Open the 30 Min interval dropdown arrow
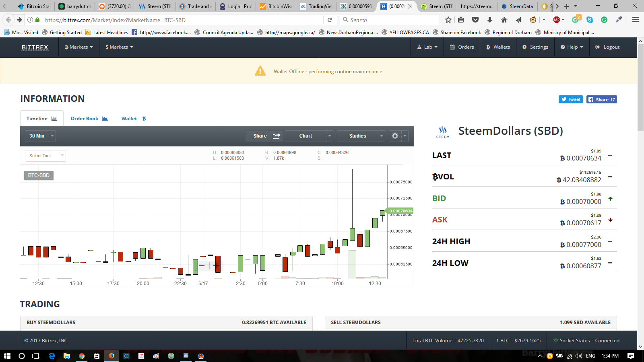 52,136
